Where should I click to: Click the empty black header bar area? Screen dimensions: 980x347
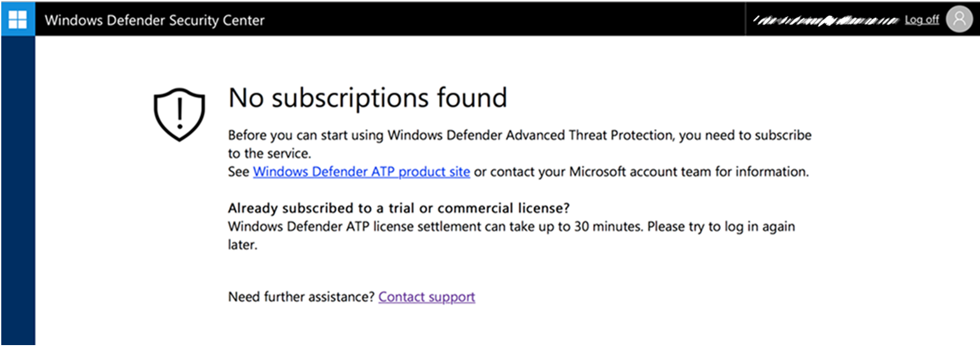(503, 19)
